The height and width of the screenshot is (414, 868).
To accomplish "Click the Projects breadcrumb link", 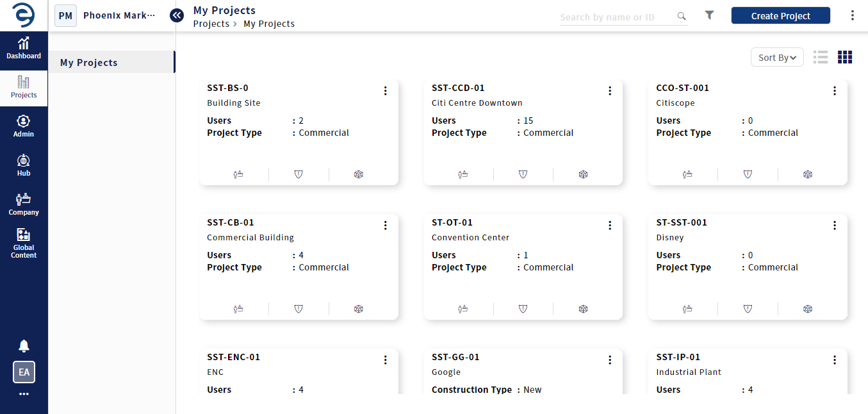I will (x=211, y=24).
